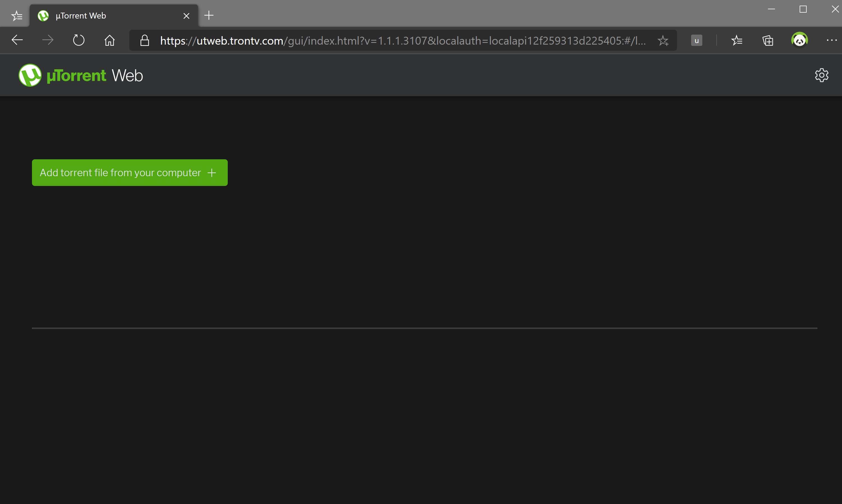The image size is (842, 504).
Task: Maximize the browser window
Action: pyautogui.click(x=803, y=9)
